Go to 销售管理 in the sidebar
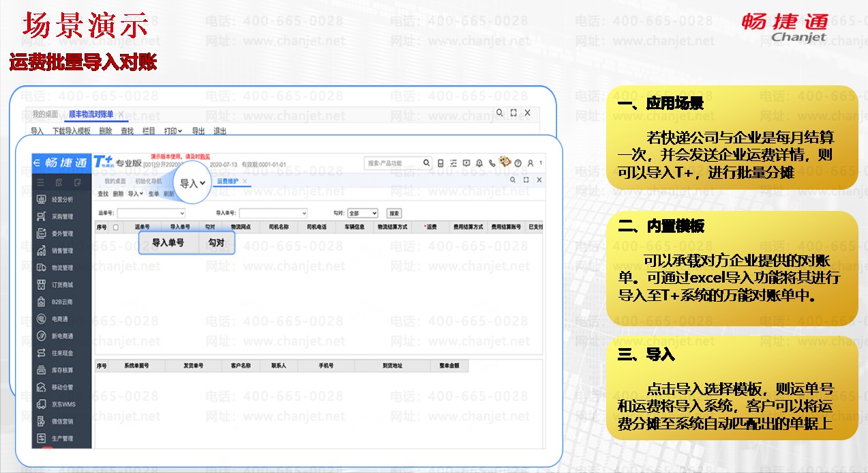This screenshot has width=868, height=473. (55, 250)
